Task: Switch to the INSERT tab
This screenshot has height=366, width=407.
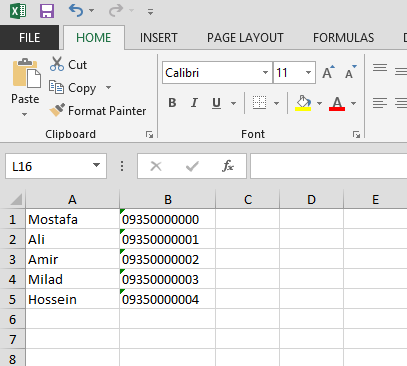Action: pos(158,37)
